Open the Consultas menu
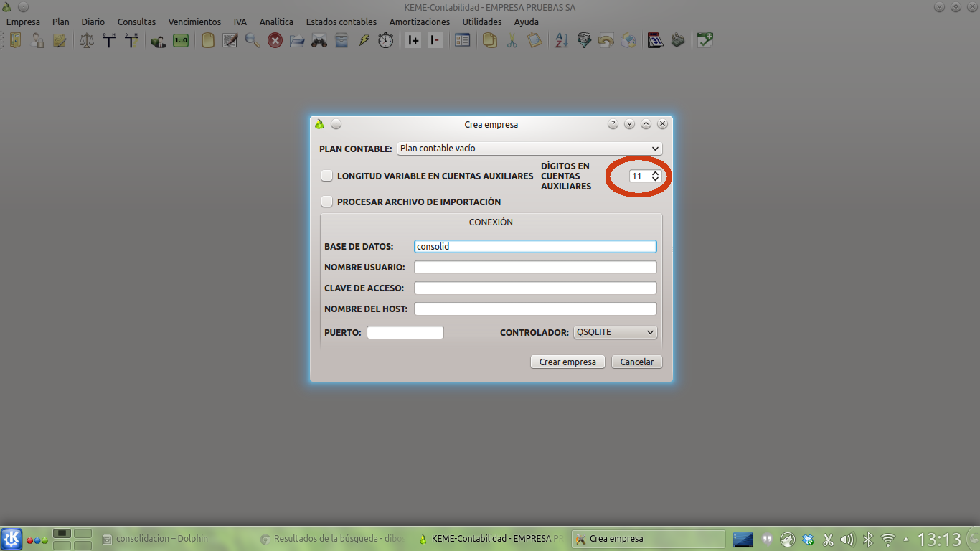Image resolution: width=980 pixels, height=551 pixels. tap(136, 22)
